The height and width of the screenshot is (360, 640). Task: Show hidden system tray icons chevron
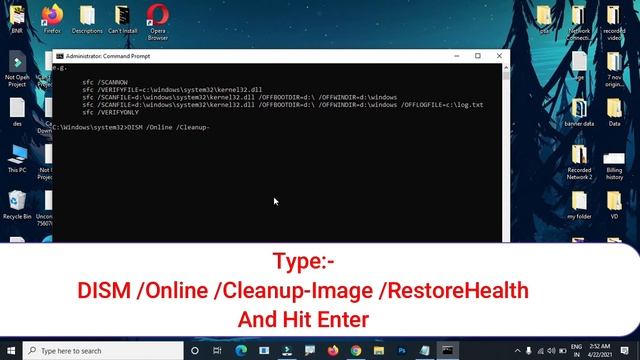coord(517,351)
